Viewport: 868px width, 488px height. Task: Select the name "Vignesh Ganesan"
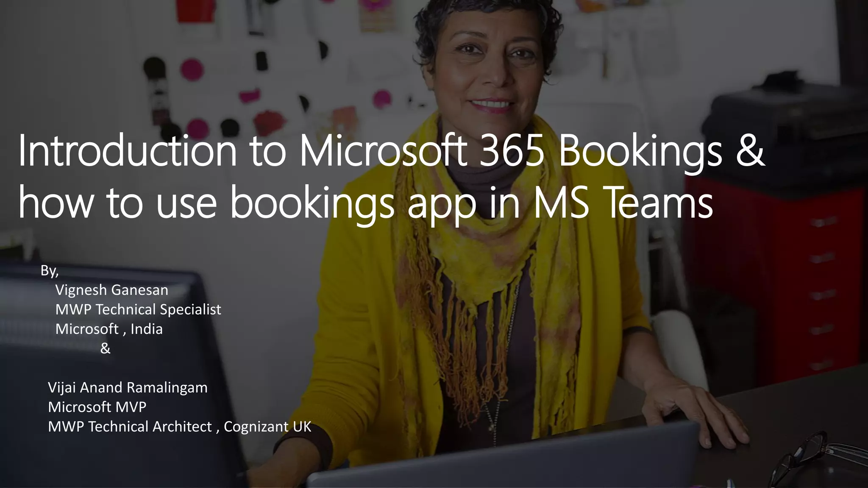[112, 290]
